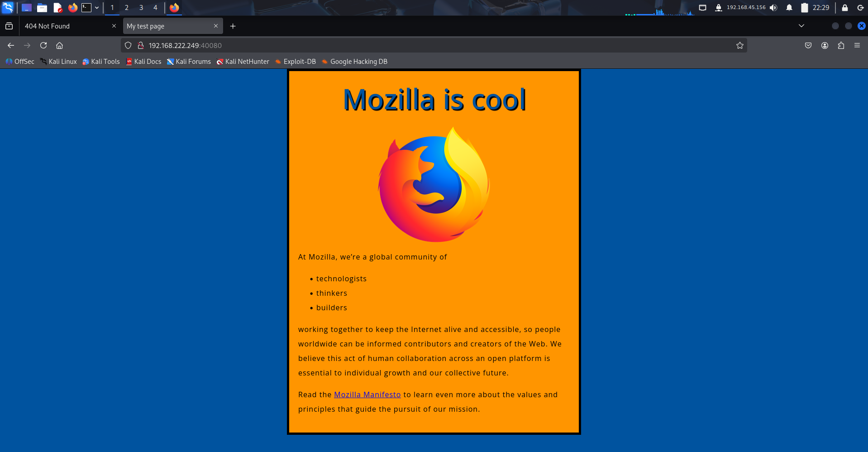Image resolution: width=868 pixels, height=452 pixels.
Task: Open the Kali applications menu
Action: pyautogui.click(x=8, y=7)
